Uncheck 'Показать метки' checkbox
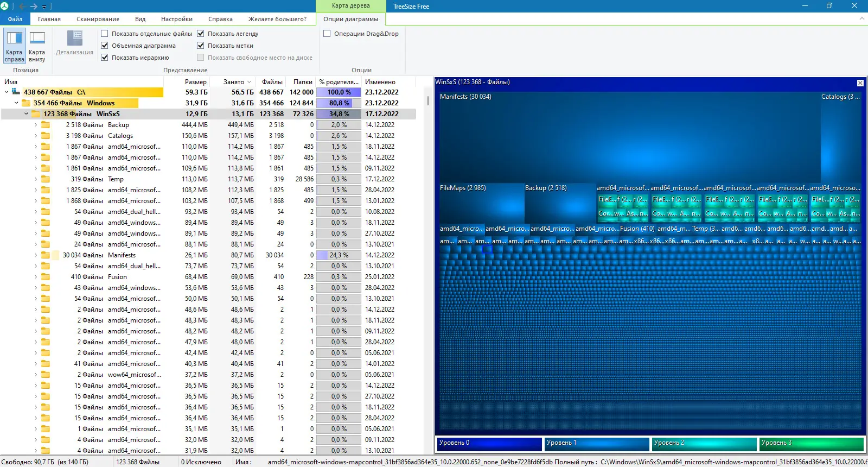The width and height of the screenshot is (868, 467). [x=201, y=46]
